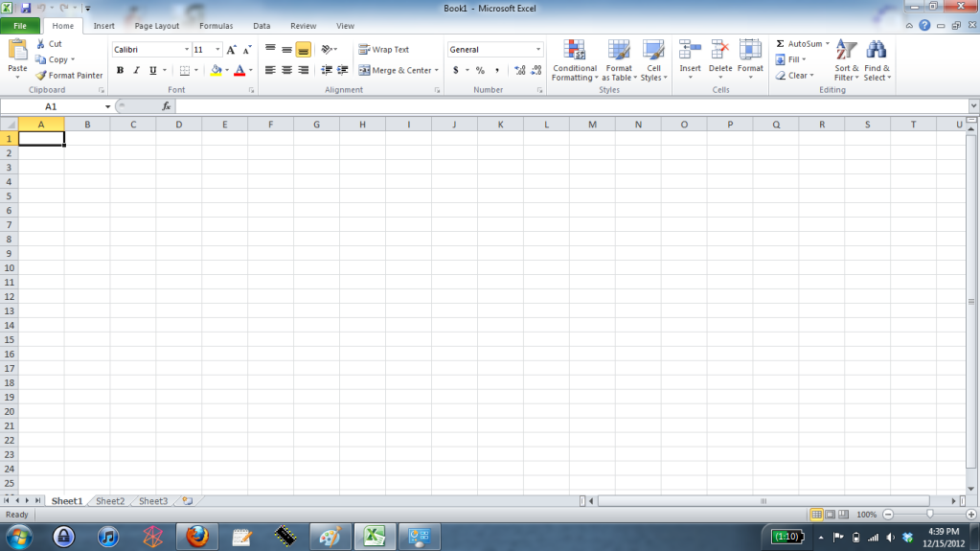
Task: Open the General number format dropdown
Action: tap(538, 50)
